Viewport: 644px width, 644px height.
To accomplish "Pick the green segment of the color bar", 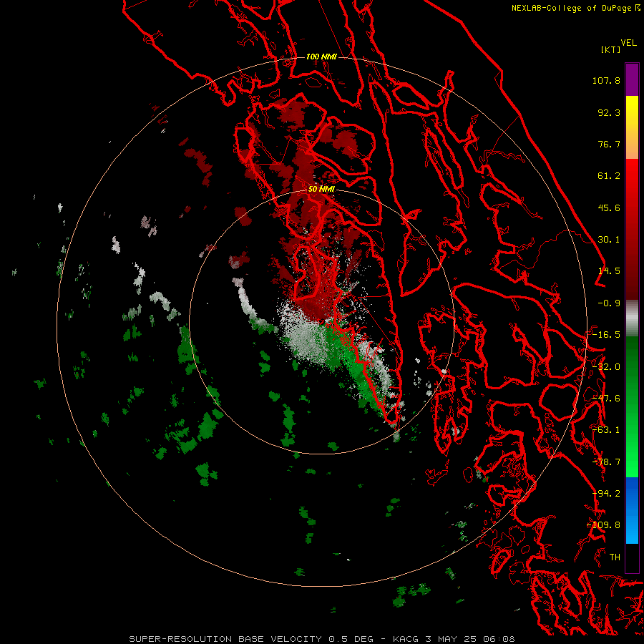I will (x=632, y=406).
